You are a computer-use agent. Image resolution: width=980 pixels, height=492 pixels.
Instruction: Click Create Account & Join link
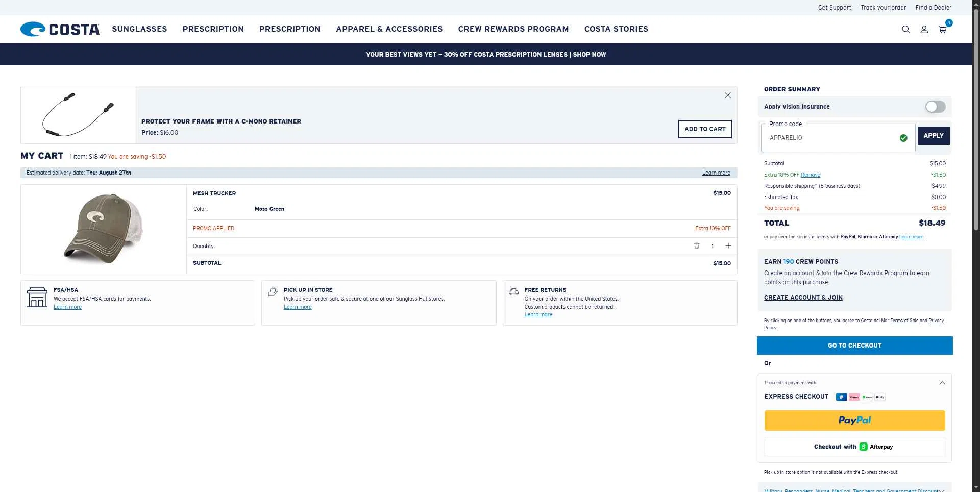(803, 298)
